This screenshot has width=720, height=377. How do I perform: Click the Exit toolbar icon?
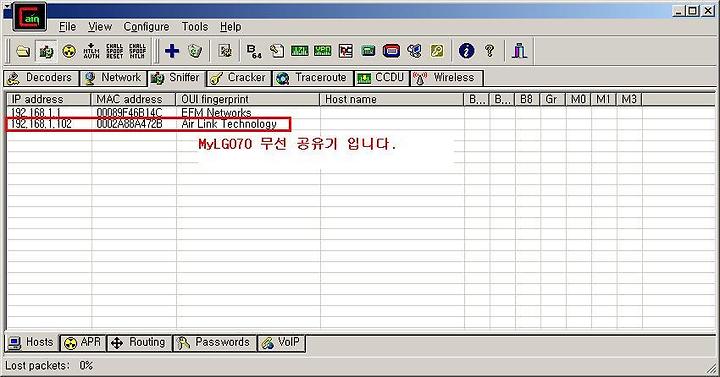pos(519,51)
